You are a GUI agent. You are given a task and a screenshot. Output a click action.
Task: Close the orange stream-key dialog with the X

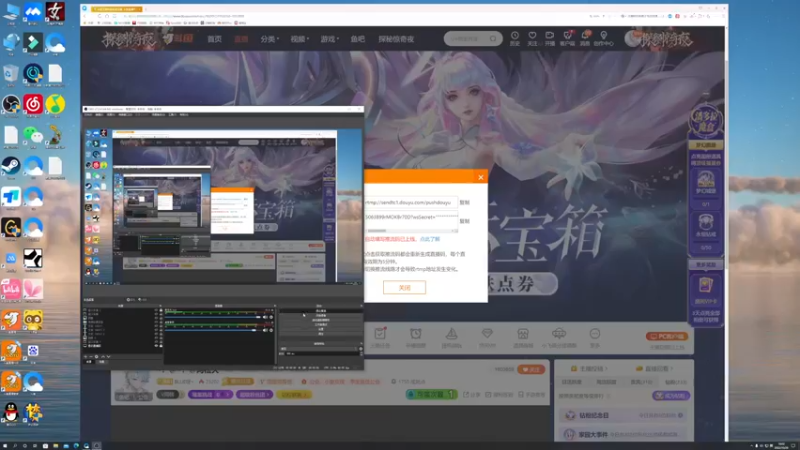point(481,177)
